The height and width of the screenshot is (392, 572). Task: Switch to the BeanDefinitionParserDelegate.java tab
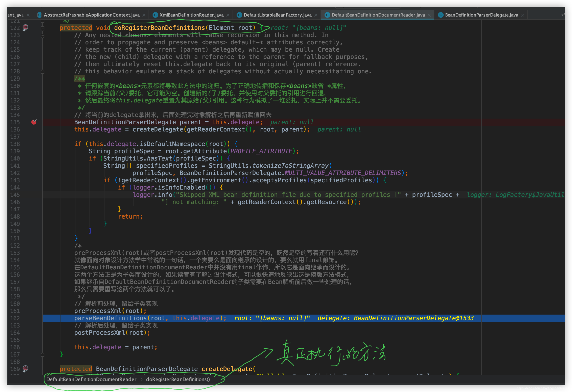pos(481,15)
